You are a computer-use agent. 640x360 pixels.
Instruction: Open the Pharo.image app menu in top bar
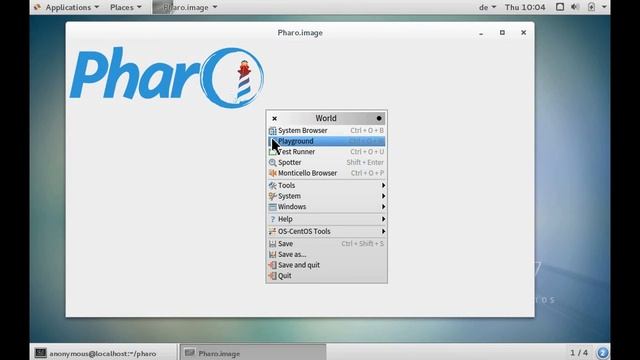tap(186, 7)
